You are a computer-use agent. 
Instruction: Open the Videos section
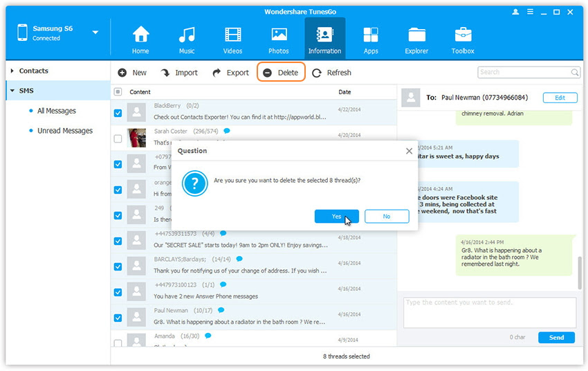(x=232, y=39)
